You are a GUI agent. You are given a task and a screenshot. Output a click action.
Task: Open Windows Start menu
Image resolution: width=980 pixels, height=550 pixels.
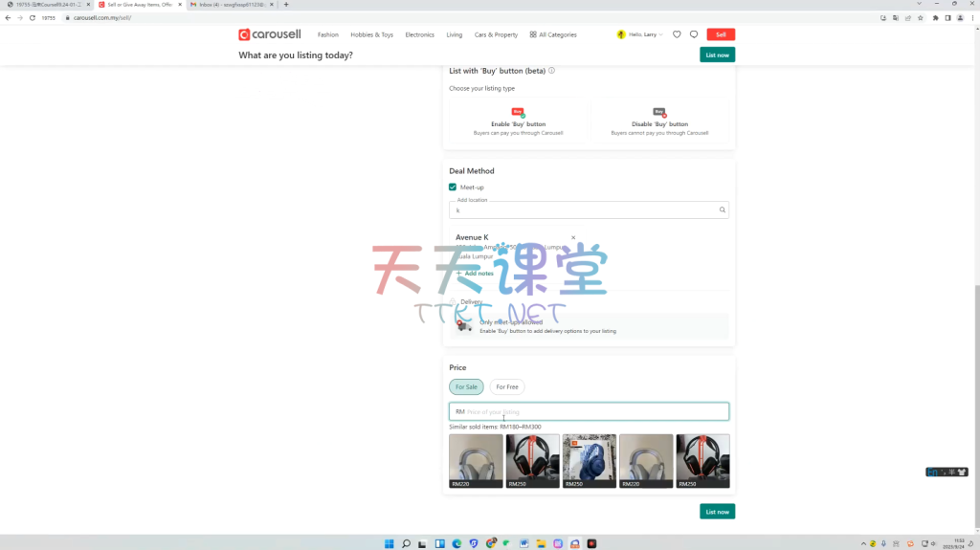(x=390, y=543)
